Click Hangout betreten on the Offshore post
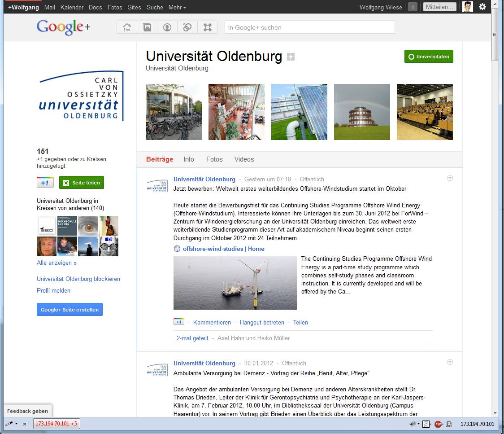 (x=262, y=322)
